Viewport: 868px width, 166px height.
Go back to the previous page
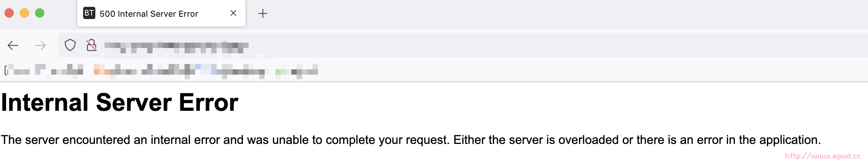(x=13, y=46)
